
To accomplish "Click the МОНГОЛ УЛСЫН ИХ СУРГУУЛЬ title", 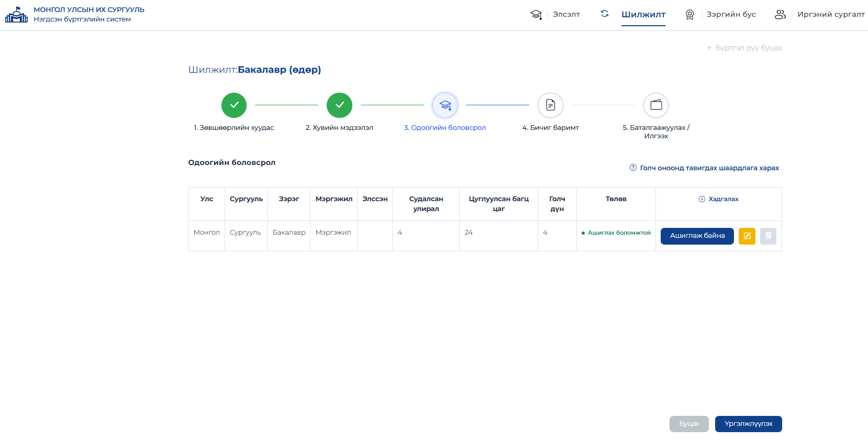I will click(89, 10).
